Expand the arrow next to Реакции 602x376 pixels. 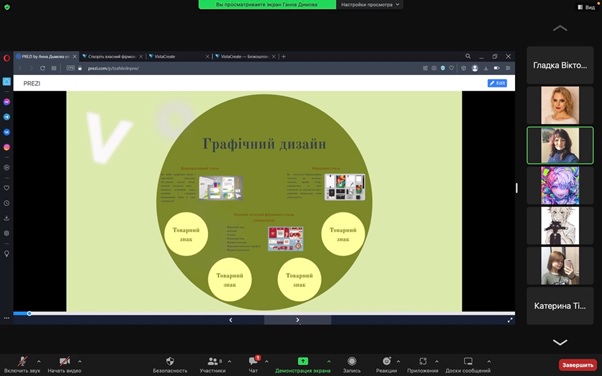click(398, 361)
